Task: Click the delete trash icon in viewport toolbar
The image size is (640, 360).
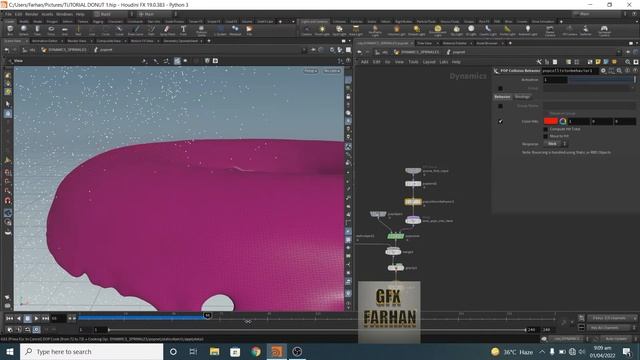Action: (x=207, y=61)
